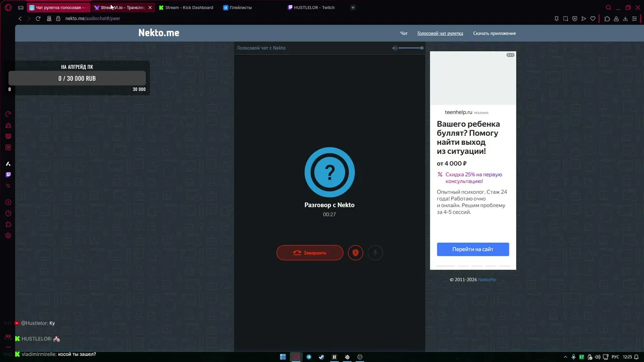The image size is (644, 362).
Task: Open the Twitch icon in the sidebar
Action: [x=8, y=175]
